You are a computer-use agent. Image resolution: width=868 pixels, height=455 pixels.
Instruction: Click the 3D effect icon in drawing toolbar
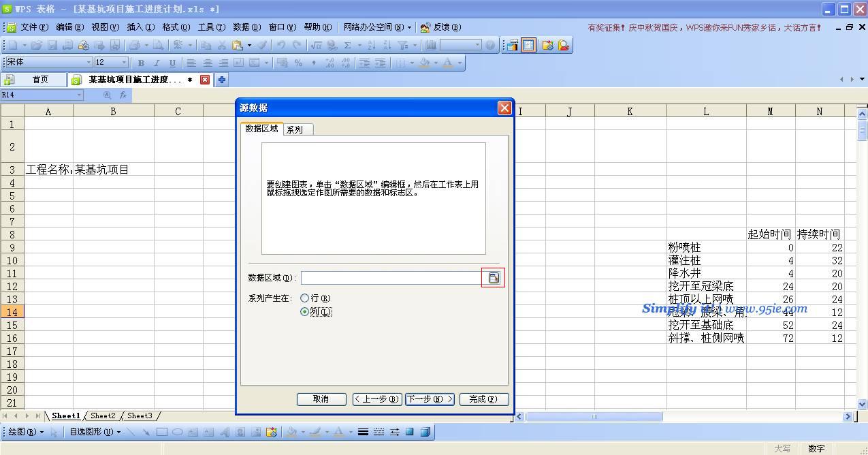[425, 432]
